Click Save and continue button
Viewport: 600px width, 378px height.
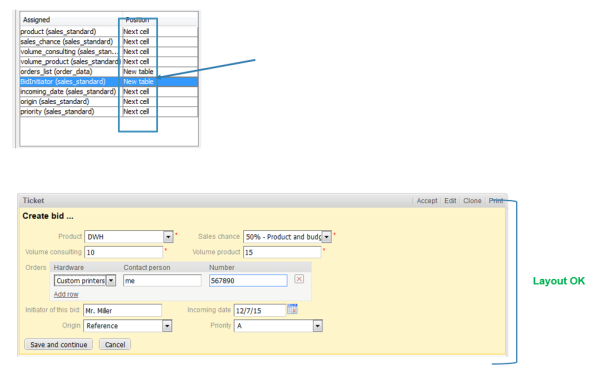(59, 344)
